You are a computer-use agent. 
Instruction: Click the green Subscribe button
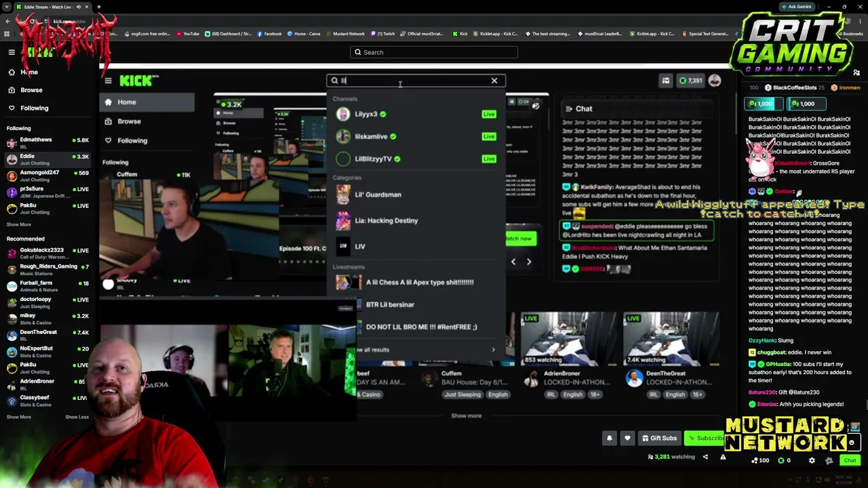[705, 438]
